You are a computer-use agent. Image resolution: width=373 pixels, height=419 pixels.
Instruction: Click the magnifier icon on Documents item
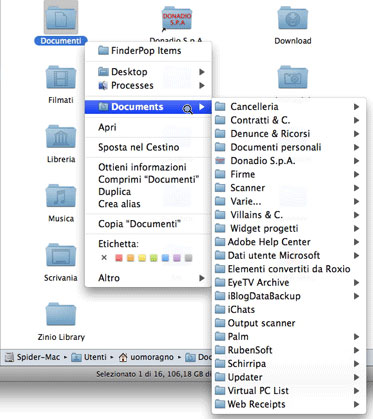tap(188, 109)
